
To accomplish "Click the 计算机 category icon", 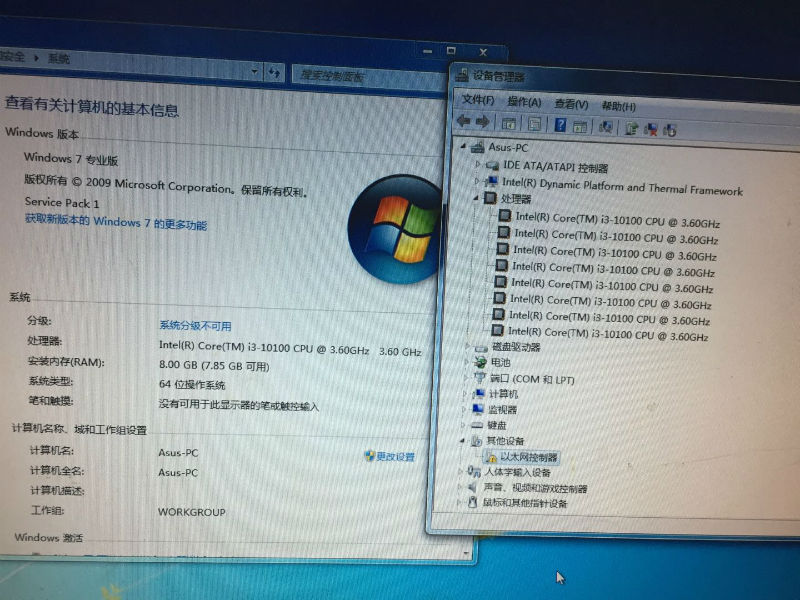I will click(479, 393).
